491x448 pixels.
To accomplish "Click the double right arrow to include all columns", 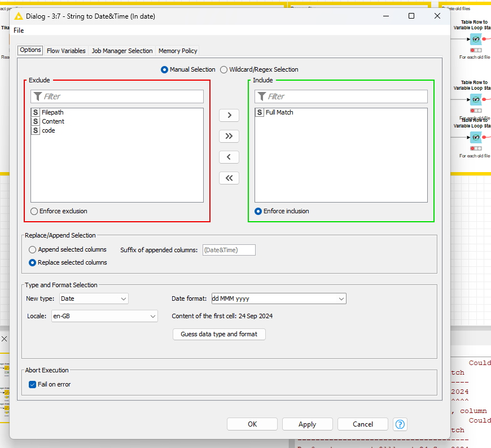I will tap(229, 136).
